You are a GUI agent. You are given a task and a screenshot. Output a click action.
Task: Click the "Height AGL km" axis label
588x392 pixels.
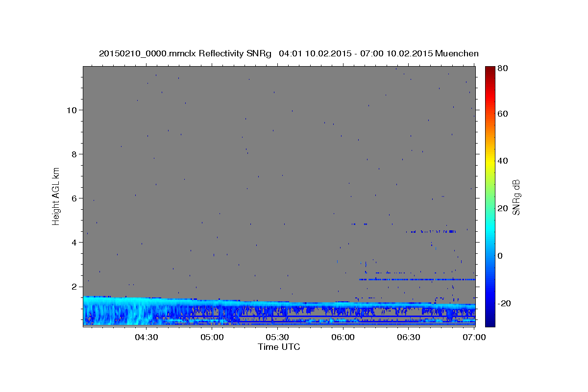(56, 196)
